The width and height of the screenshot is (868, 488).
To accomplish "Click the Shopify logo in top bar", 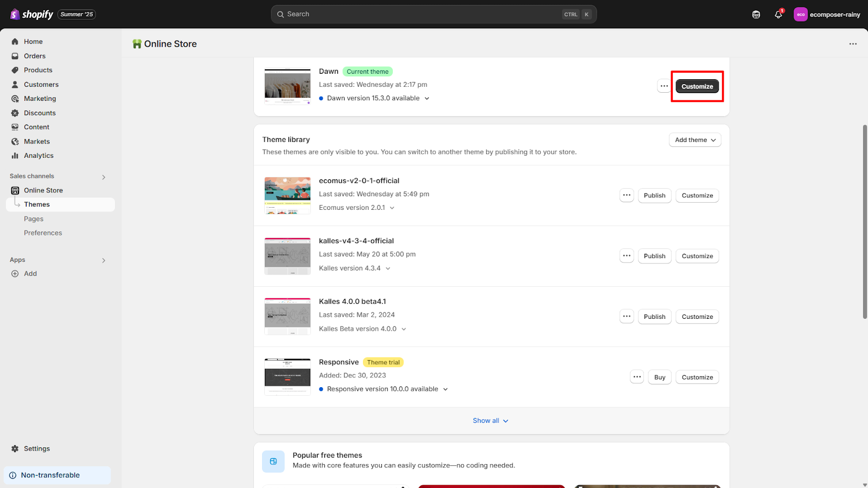I will point(31,14).
